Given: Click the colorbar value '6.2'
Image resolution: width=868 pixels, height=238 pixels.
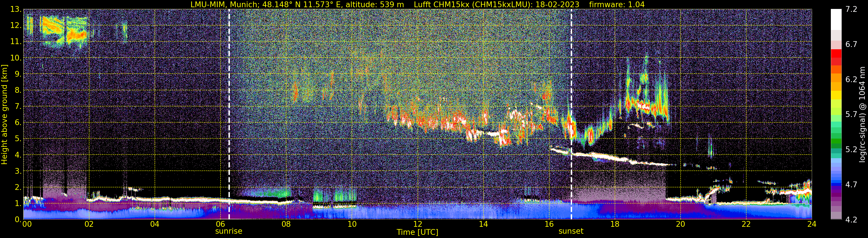Looking at the screenshot, I should pos(851,80).
